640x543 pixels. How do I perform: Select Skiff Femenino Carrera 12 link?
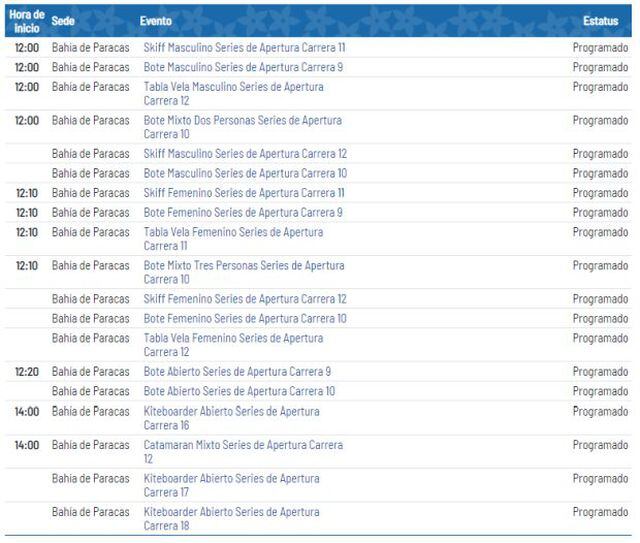(x=245, y=299)
